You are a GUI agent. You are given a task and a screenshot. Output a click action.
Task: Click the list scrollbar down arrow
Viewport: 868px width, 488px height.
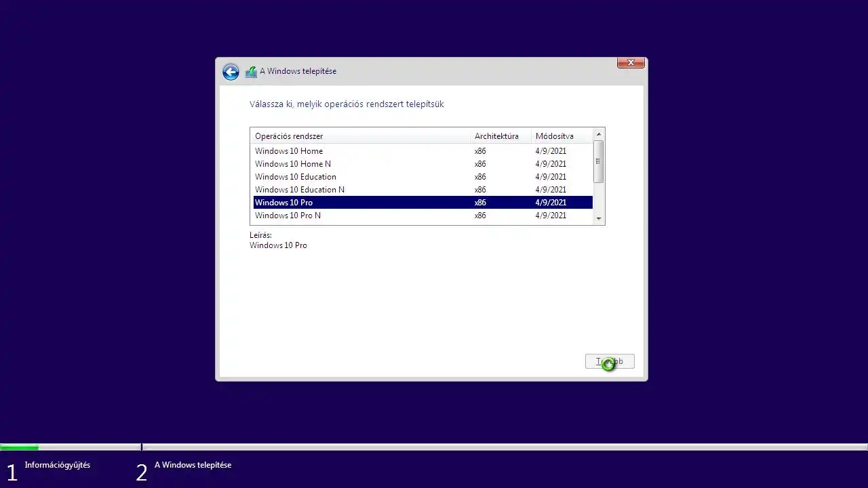point(598,219)
